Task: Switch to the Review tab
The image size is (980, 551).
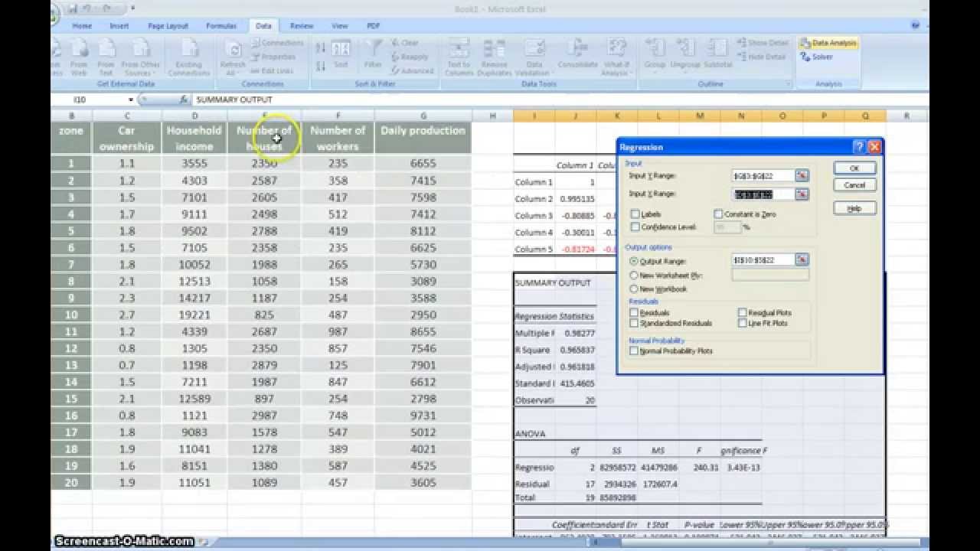Action: 302,26
